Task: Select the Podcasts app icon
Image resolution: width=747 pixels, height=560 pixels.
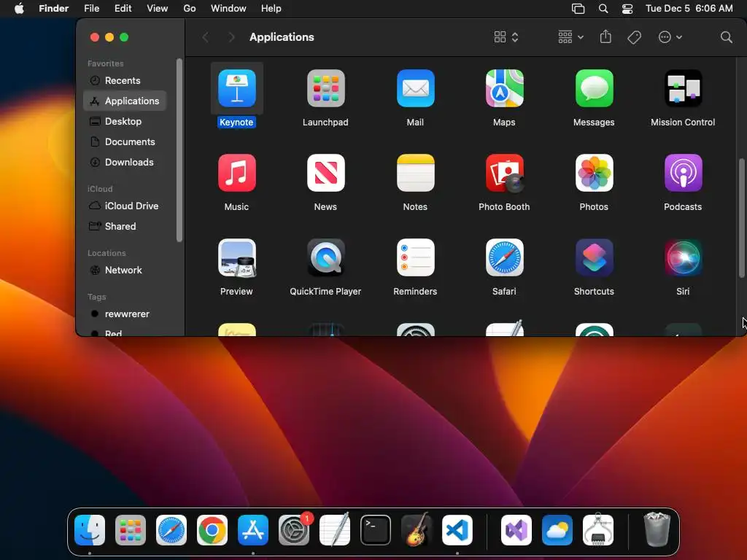Action: pos(683,173)
